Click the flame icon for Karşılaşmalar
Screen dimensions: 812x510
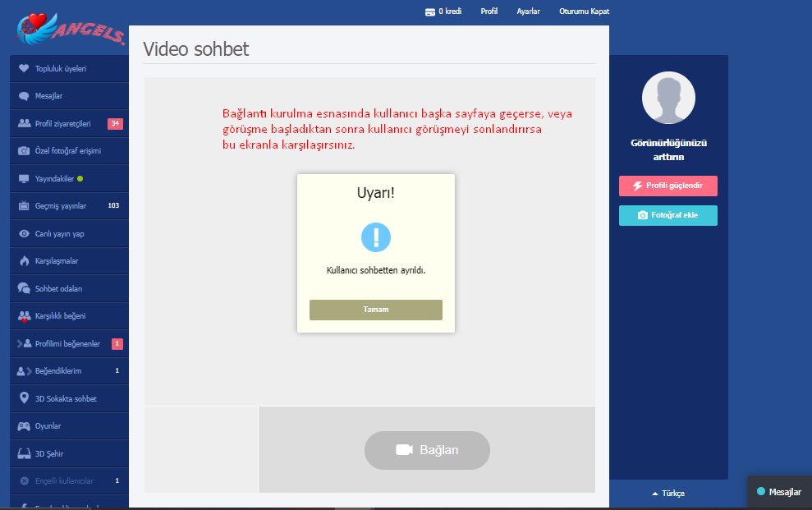point(24,261)
